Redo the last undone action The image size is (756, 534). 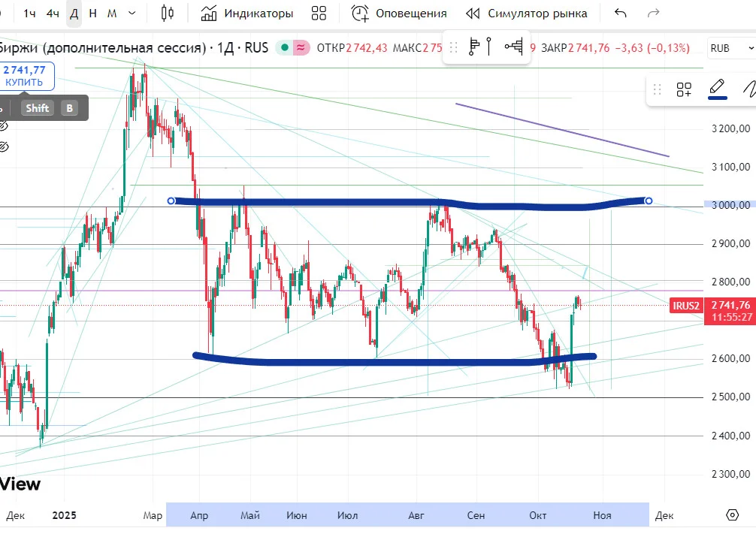(x=653, y=13)
